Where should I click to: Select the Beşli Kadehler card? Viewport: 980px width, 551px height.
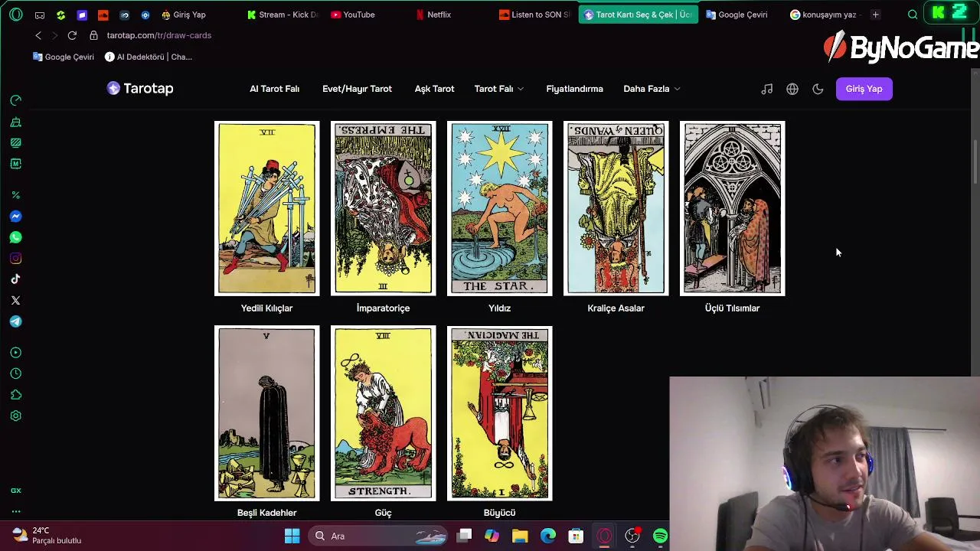pos(266,413)
